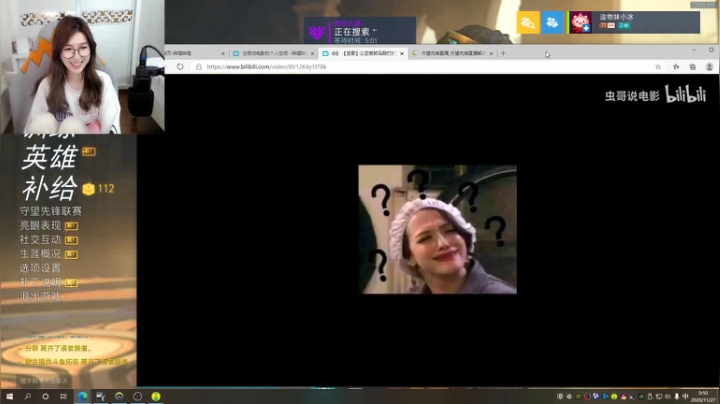This screenshot has width=720, height=404.
Task: Open 亮眼表现 menu item
Action: (40, 225)
